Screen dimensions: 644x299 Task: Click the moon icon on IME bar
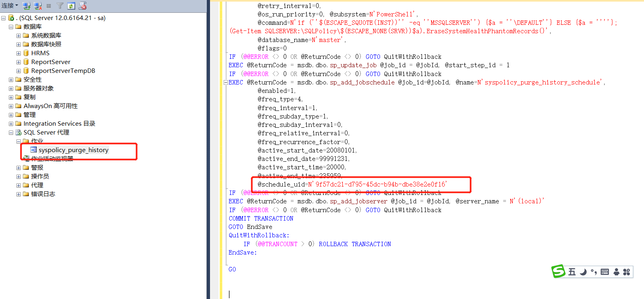coord(583,272)
